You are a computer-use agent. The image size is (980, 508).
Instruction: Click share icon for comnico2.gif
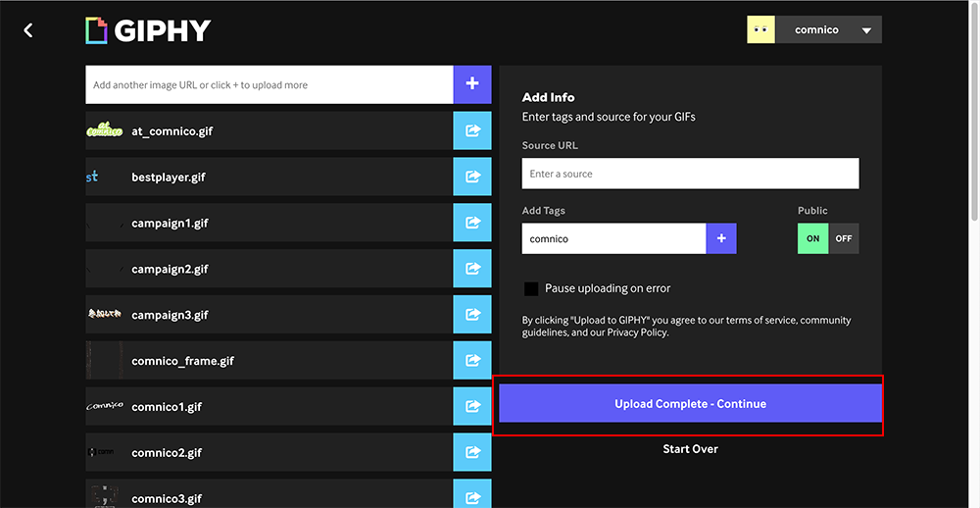pyautogui.click(x=472, y=452)
